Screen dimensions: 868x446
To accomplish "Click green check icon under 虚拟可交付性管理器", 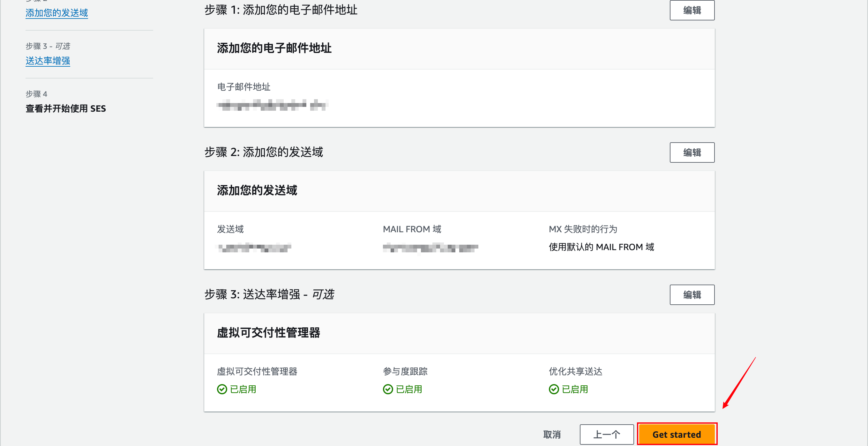I will (222, 389).
